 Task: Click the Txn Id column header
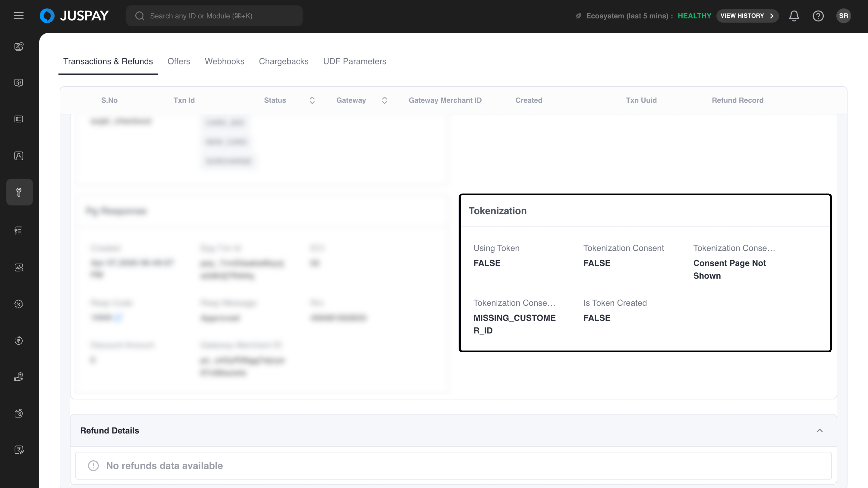click(x=184, y=100)
